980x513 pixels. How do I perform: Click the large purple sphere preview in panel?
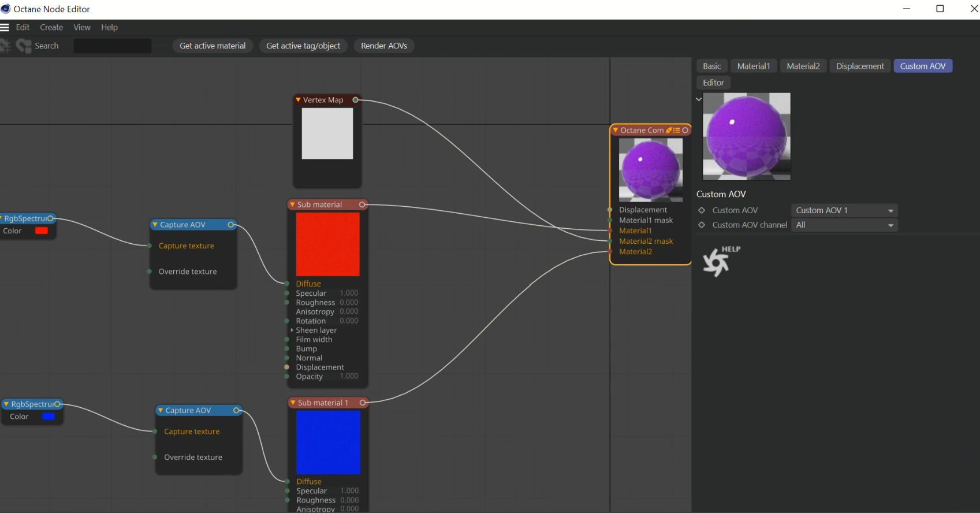point(747,136)
